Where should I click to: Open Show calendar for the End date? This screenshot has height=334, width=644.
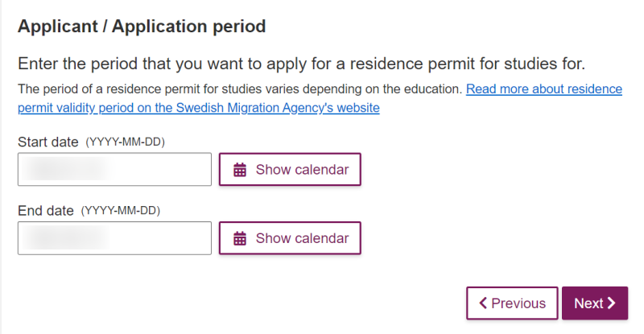pyautogui.click(x=290, y=238)
